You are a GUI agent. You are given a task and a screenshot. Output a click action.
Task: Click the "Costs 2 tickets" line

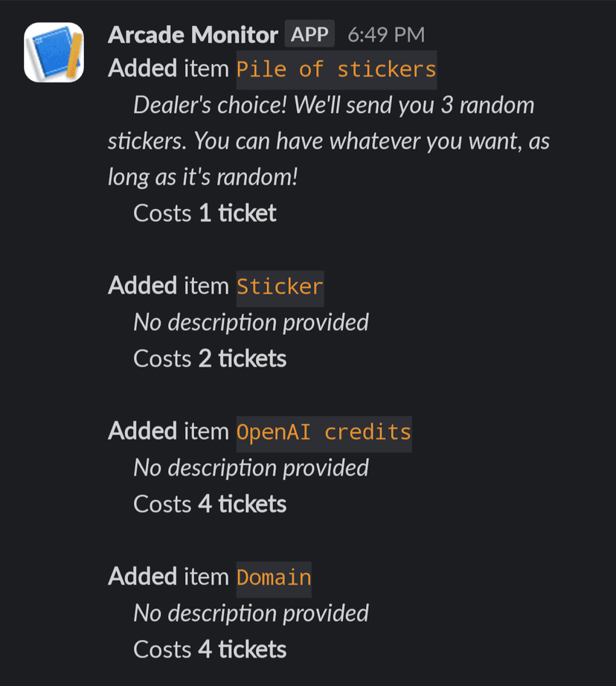click(210, 359)
